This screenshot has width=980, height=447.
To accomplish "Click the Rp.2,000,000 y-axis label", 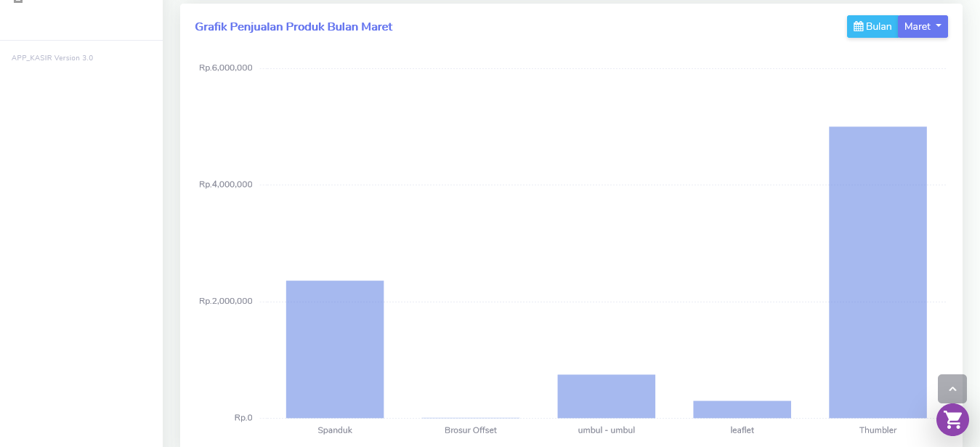I will [x=226, y=302].
